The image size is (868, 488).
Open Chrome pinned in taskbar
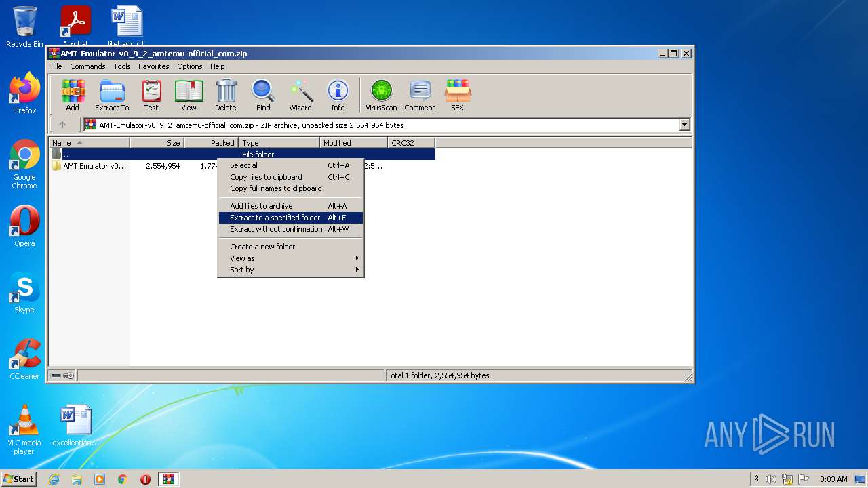coord(123,479)
